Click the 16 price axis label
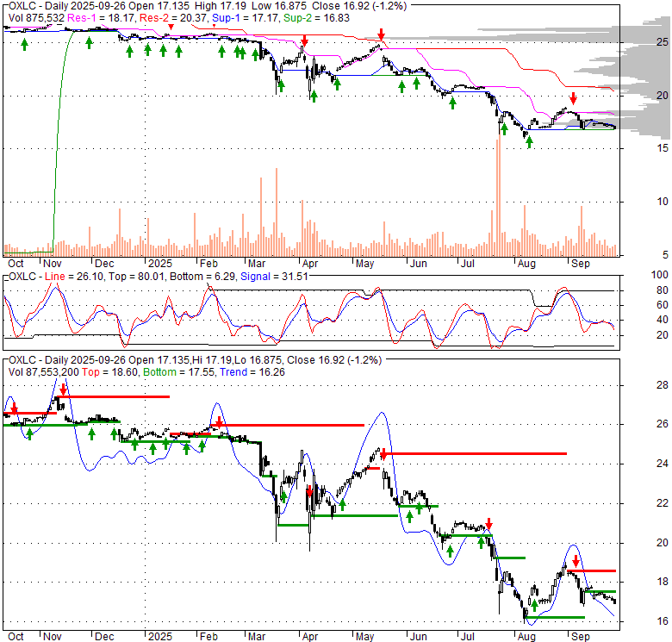 pos(663,621)
